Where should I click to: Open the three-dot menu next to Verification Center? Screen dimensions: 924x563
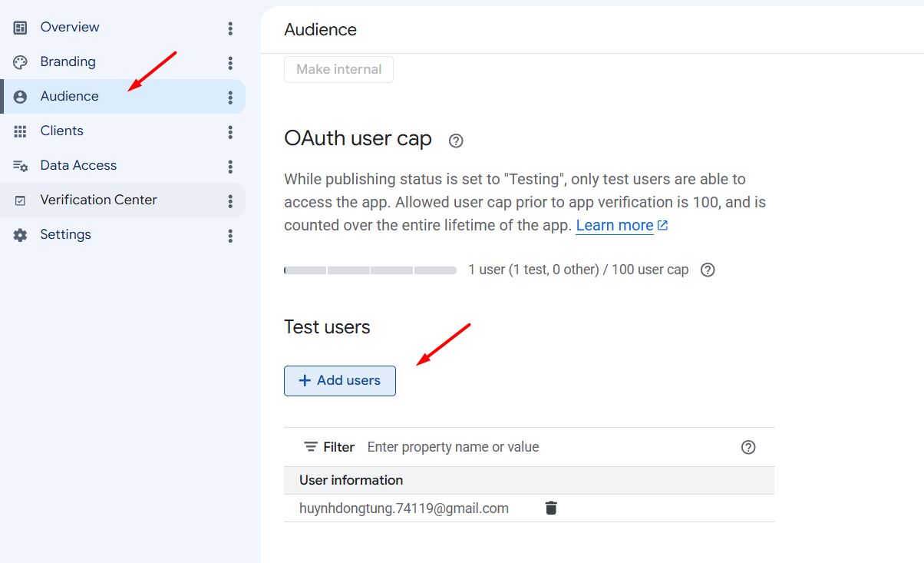click(x=230, y=201)
